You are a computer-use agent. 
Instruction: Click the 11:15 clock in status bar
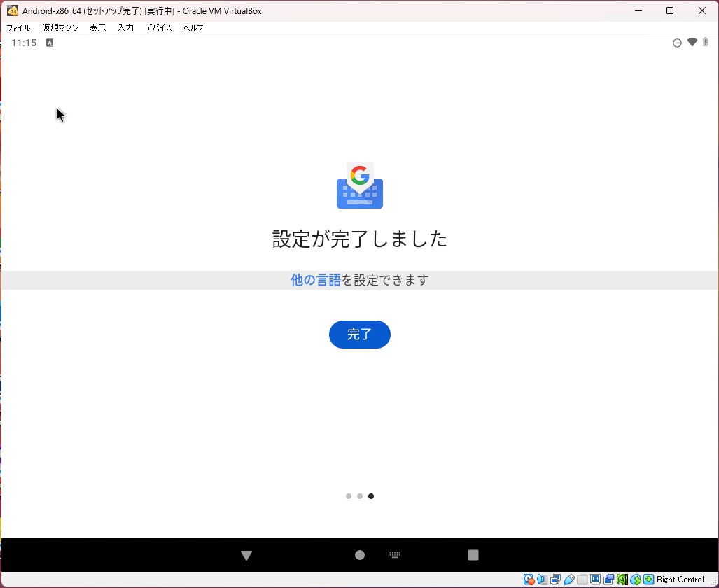[x=24, y=43]
